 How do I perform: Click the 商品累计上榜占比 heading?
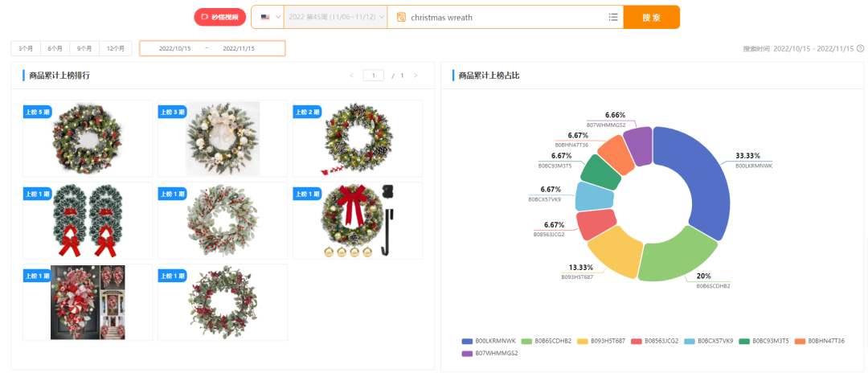[489, 76]
